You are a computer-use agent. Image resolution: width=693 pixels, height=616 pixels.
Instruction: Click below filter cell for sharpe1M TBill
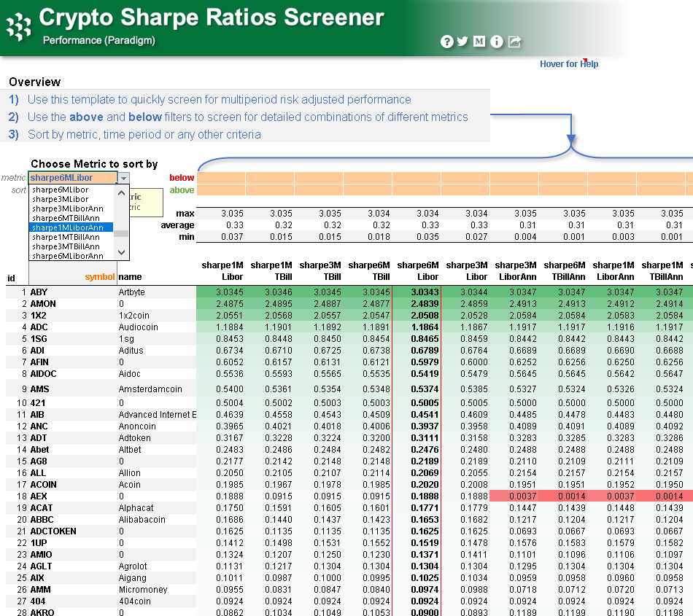click(x=271, y=178)
